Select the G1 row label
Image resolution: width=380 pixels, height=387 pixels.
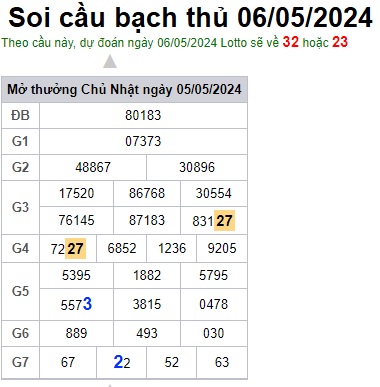(x=20, y=141)
